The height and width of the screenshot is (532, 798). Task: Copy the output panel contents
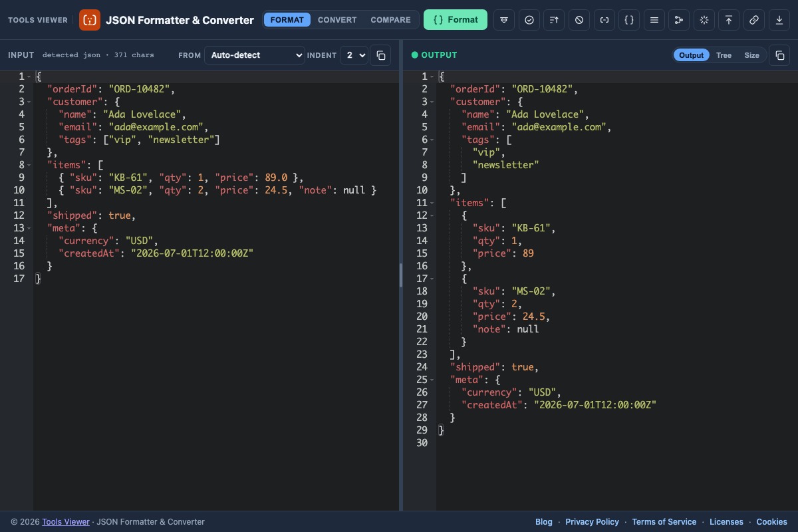[x=779, y=55]
